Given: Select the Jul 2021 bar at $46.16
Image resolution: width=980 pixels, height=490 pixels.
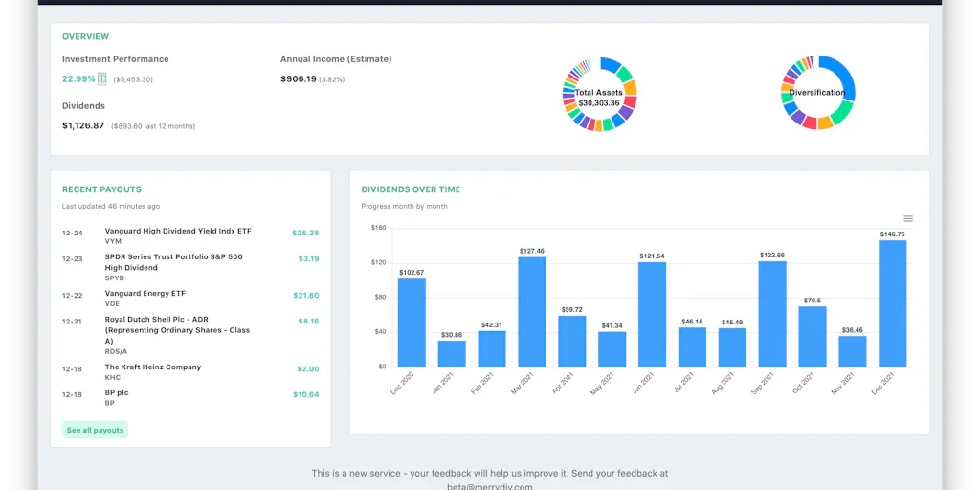Looking at the screenshot, I should [x=692, y=347].
